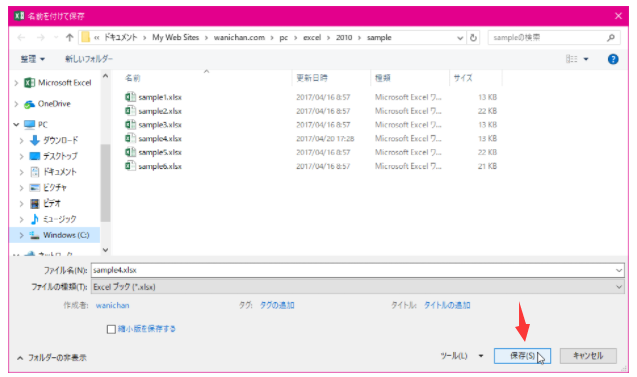Sort by 種類 column header
The width and height of the screenshot is (637, 377).
coord(383,78)
